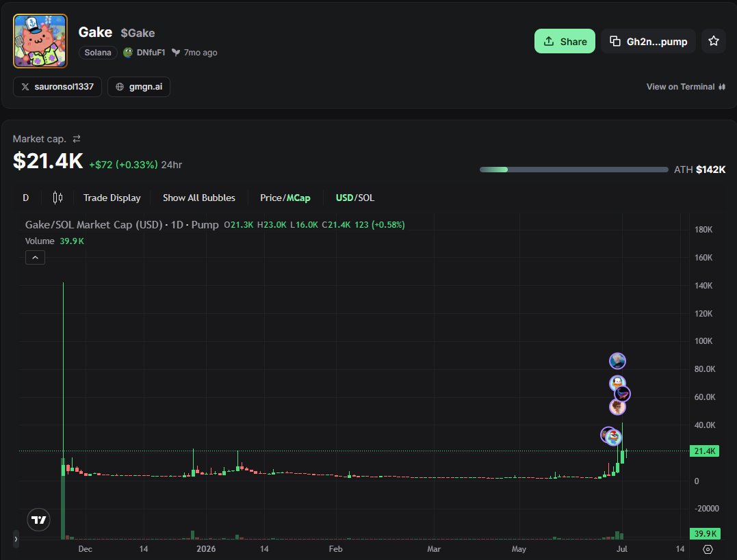This screenshot has height=560, width=737.
Task: Click the Gake token avatar image
Action: pyautogui.click(x=40, y=41)
